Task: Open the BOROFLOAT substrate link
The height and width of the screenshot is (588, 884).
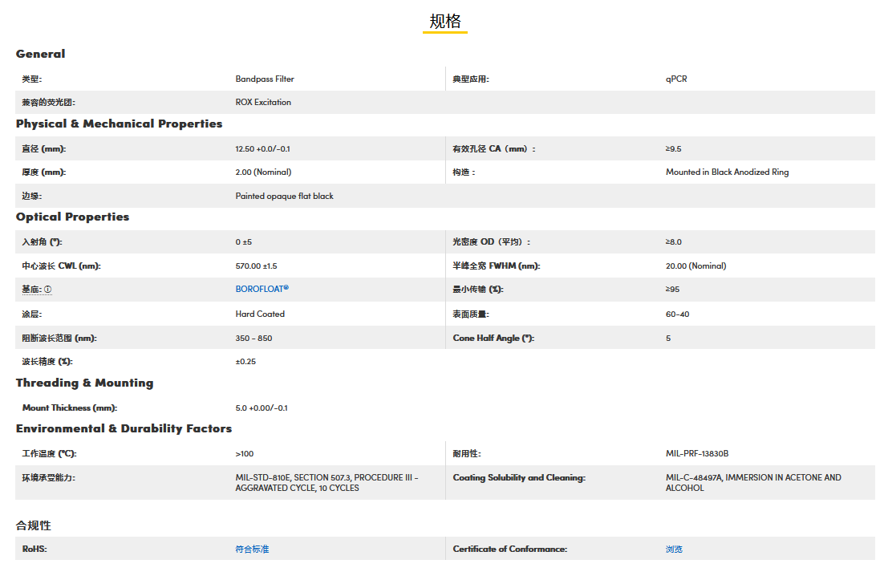Action: pos(262,289)
